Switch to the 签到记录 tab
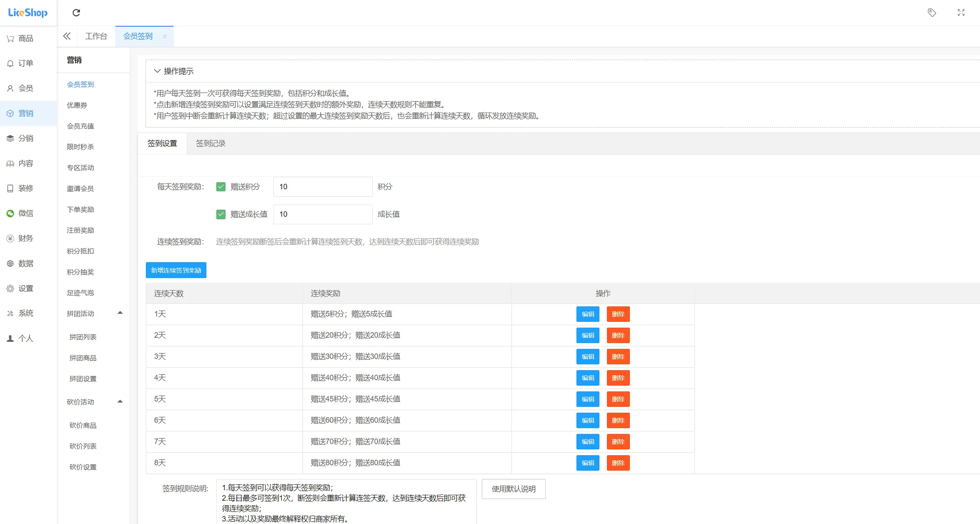Screen dimensions: 980x524 (x=211, y=143)
